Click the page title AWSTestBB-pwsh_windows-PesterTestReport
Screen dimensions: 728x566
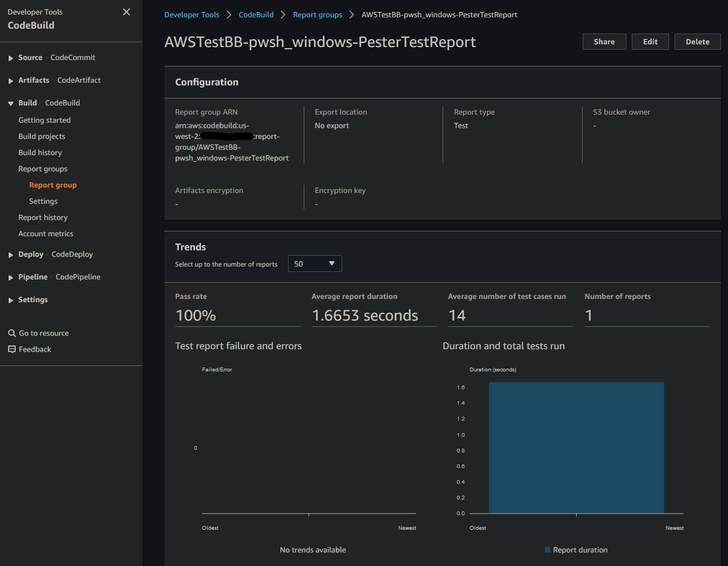pyautogui.click(x=320, y=42)
